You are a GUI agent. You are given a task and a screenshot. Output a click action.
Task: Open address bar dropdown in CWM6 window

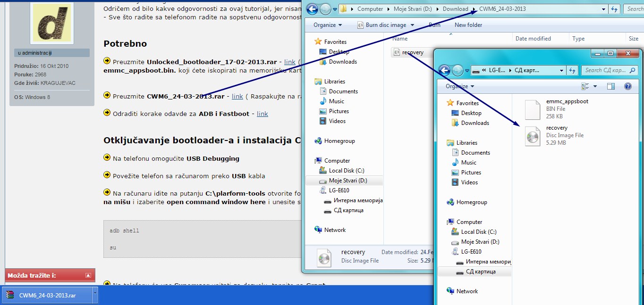point(604,9)
